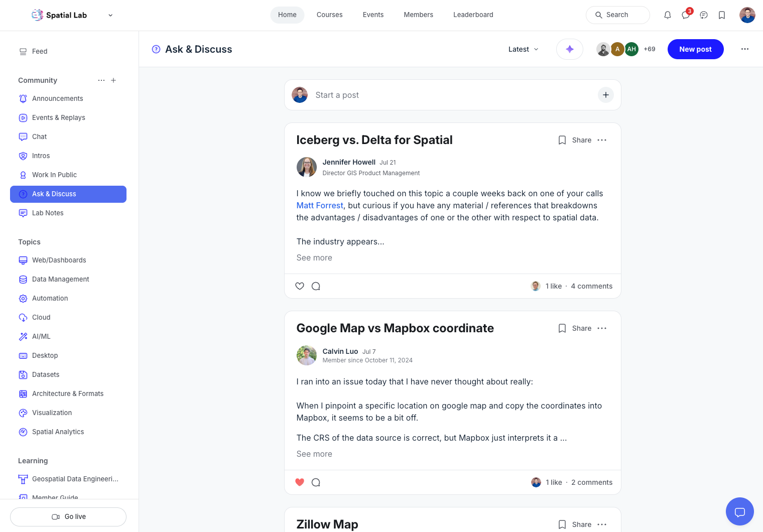Open the Spatial Lab community switcher chevron
Image resolution: width=763 pixels, height=532 pixels.
(x=110, y=15)
